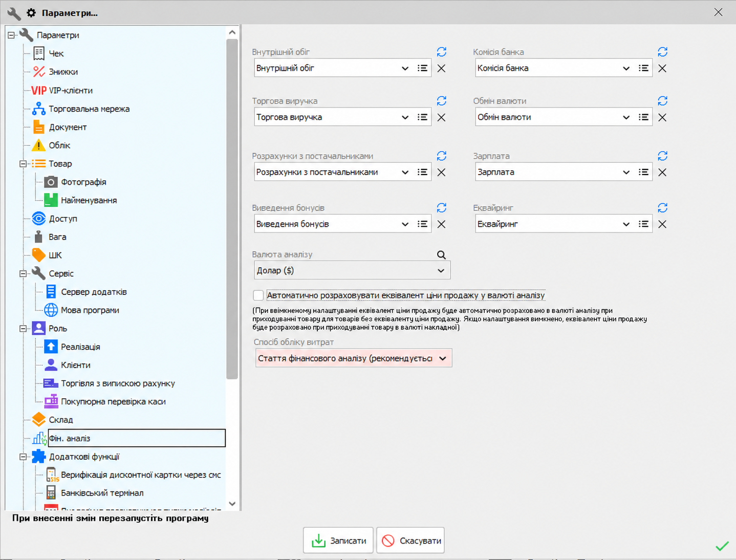Open list icon for Зарплата
This screenshot has width=736, height=560.
click(x=643, y=172)
